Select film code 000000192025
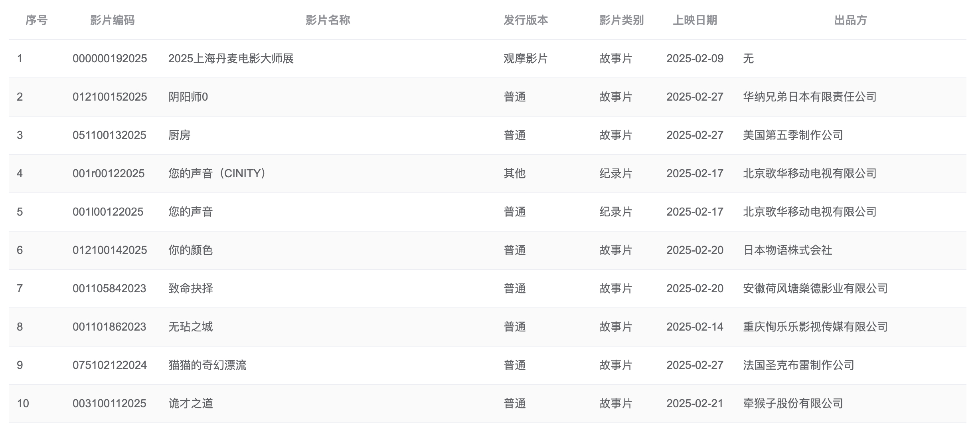The width and height of the screenshot is (980, 432). pyautogui.click(x=110, y=59)
